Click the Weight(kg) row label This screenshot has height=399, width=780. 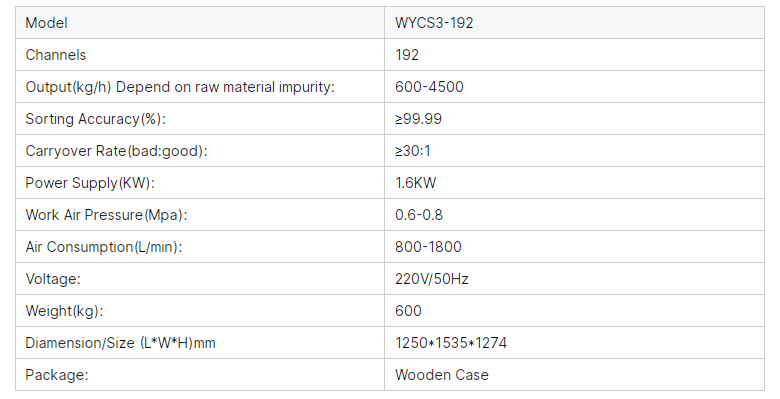[x=64, y=311]
